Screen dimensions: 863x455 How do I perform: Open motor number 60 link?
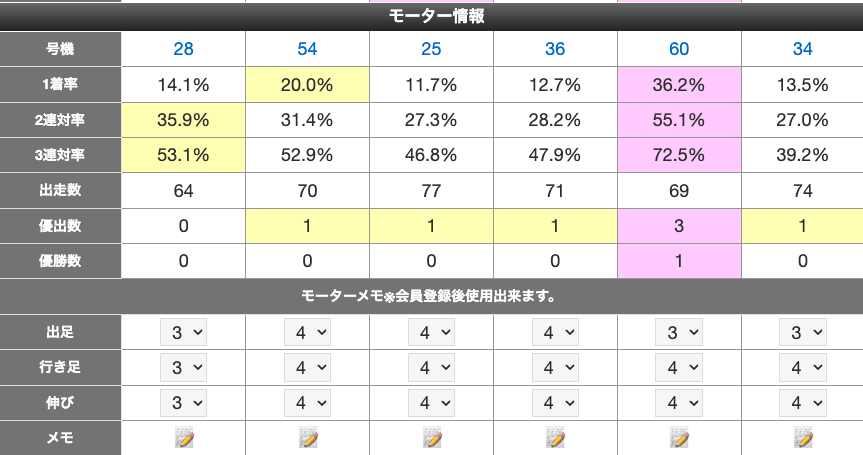[679, 49]
